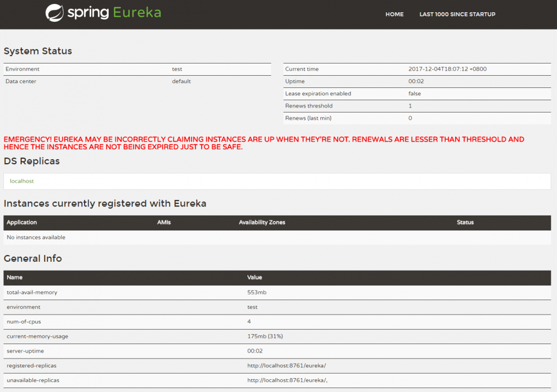Click the DS Replicas heading

(32, 161)
